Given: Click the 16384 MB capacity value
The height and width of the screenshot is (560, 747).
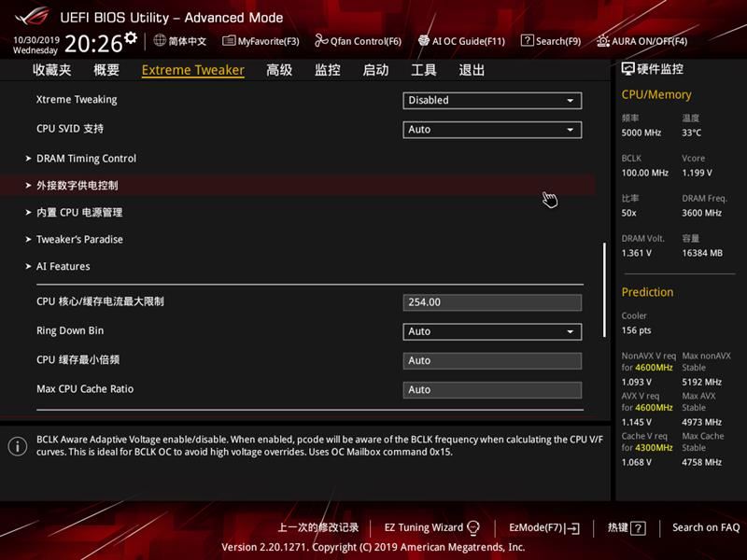Looking at the screenshot, I should (702, 253).
